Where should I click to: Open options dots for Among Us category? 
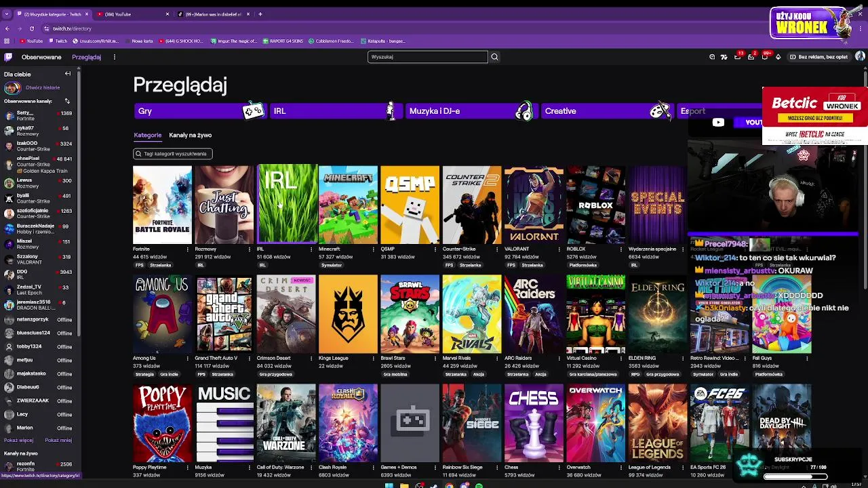(x=188, y=358)
